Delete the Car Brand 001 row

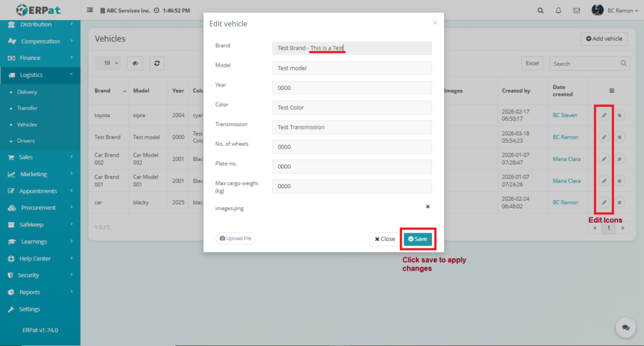coord(619,181)
